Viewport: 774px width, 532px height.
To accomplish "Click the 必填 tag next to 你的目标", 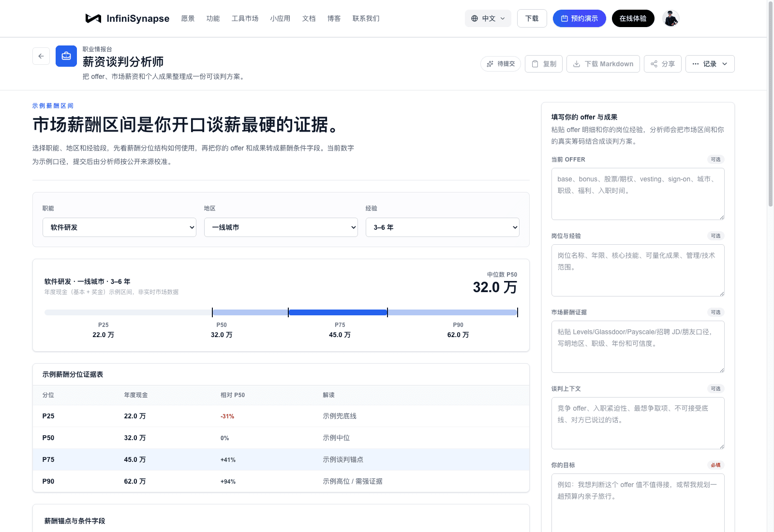I will click(715, 465).
